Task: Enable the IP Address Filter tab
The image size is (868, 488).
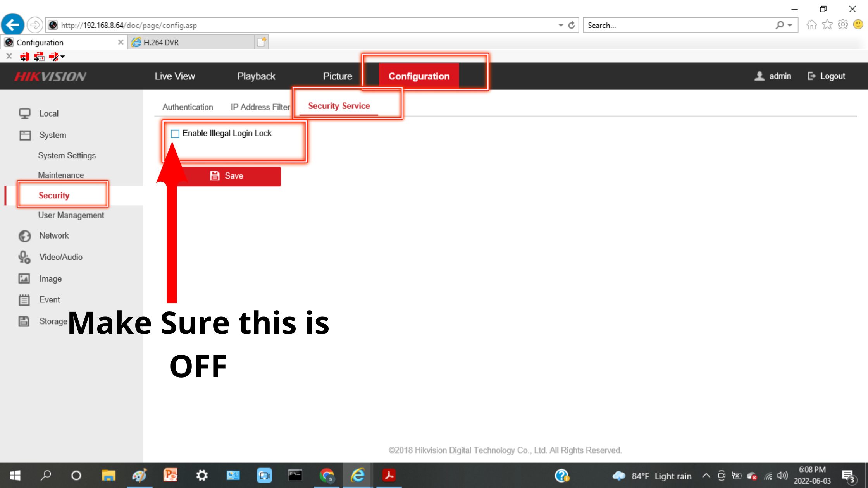Action: click(260, 106)
